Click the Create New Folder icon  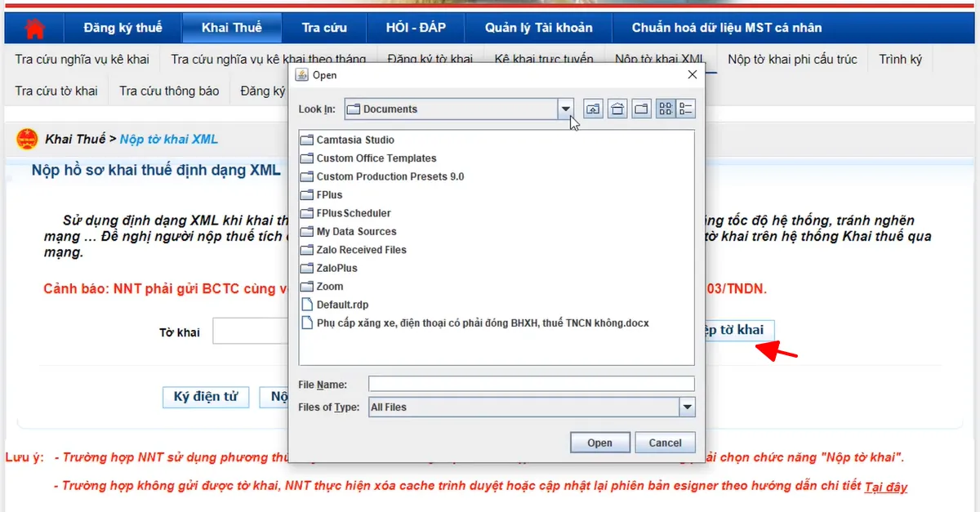[642, 109]
